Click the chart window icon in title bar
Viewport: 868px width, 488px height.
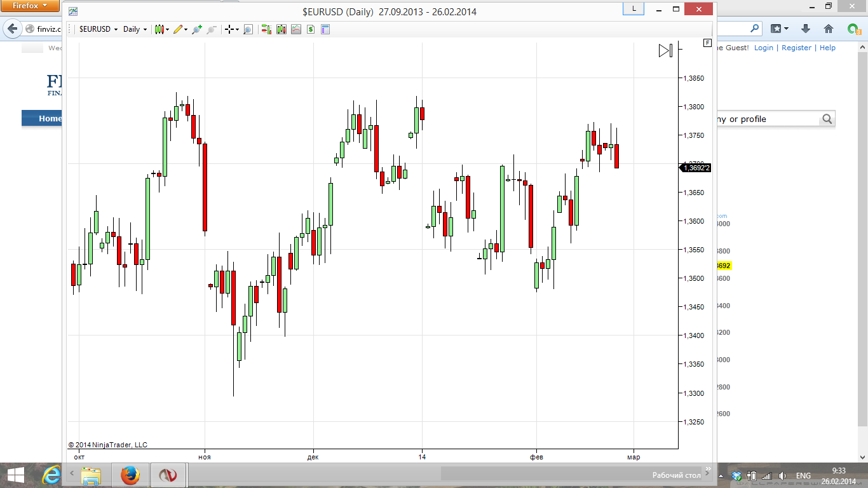73,11
